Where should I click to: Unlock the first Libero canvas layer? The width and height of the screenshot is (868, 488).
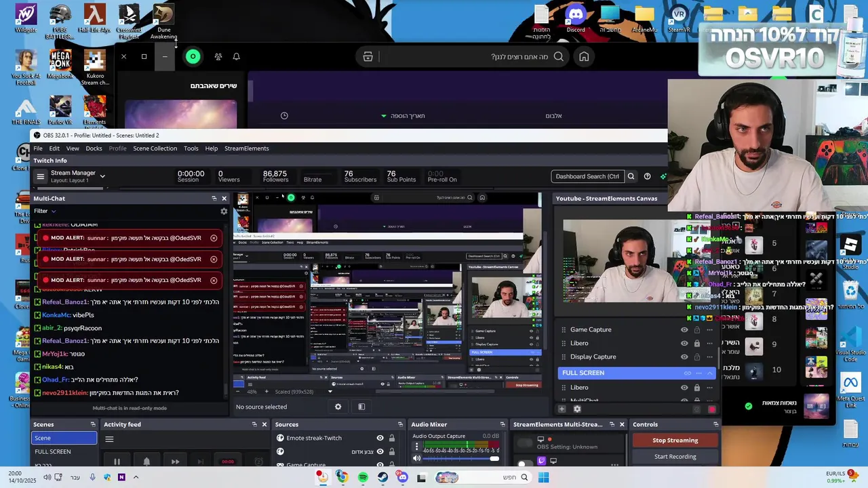696,344
